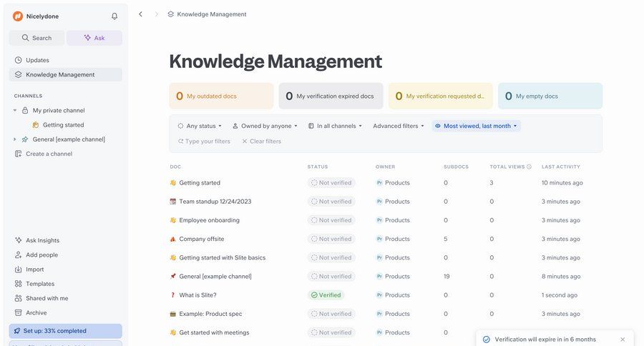Toggle Verified status for What is Slite?
Viewport: 644px width, 346px height.
[x=326, y=295]
